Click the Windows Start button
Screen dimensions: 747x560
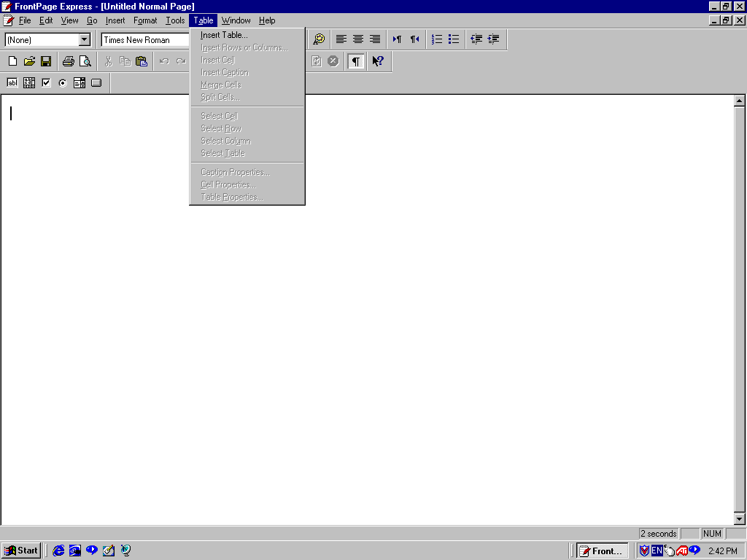[20, 551]
